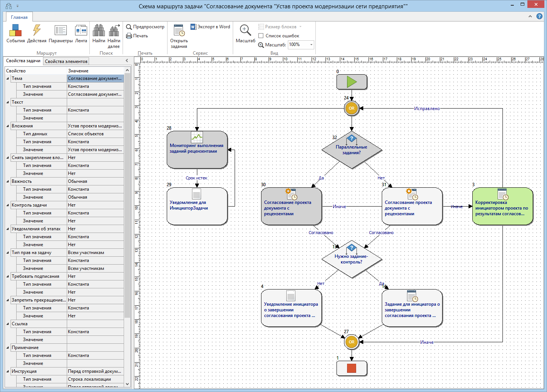Open the Лента ribbon button
547x392 pixels.
81,33
